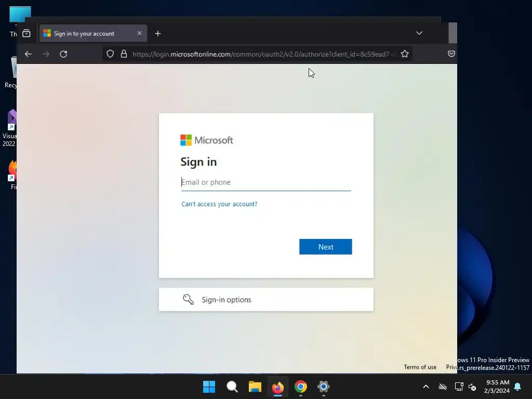The image size is (532, 399).
Task: Click the Microsoft logo
Action: [206, 140]
